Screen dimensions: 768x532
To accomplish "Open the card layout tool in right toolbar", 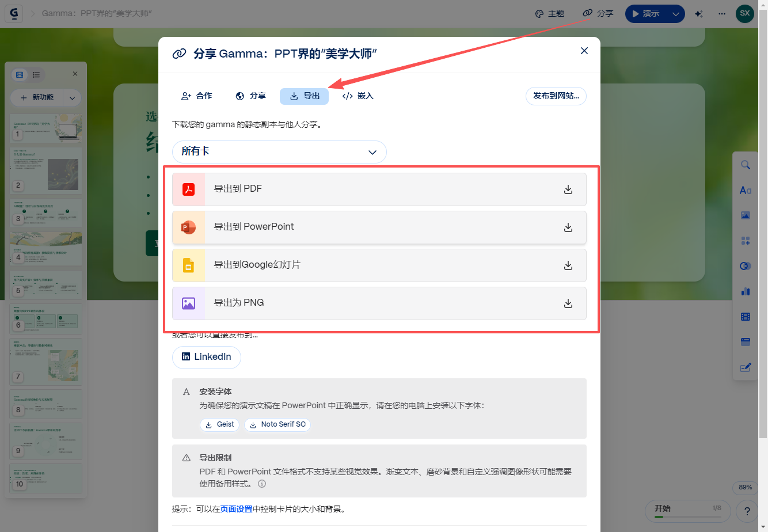I will point(746,343).
